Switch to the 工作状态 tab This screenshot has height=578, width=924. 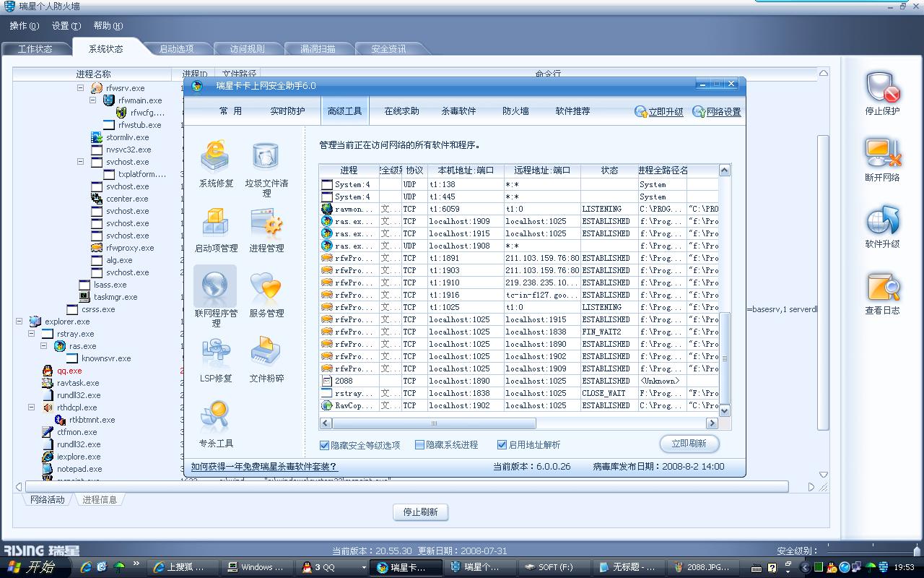(x=35, y=49)
